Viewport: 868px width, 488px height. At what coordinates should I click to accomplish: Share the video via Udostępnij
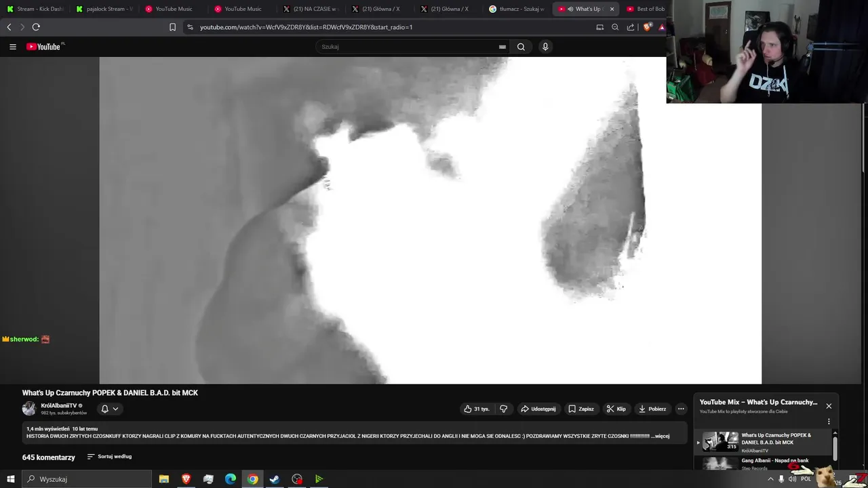tap(538, 409)
